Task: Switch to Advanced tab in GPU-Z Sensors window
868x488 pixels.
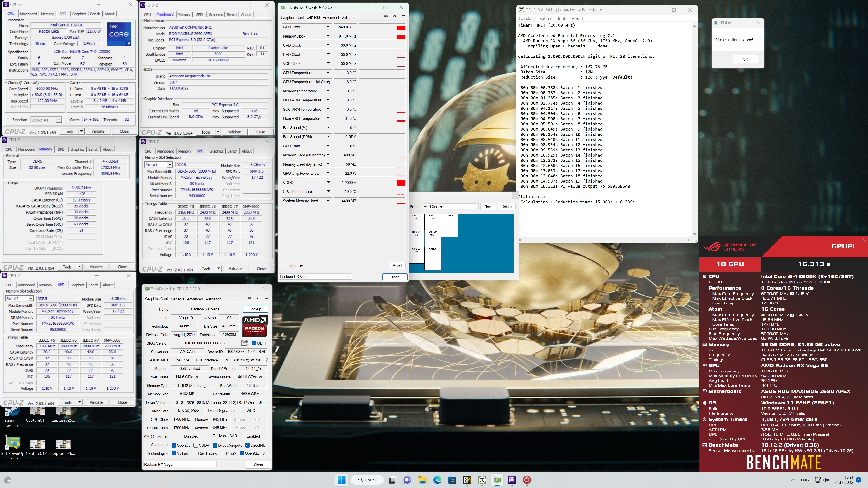Action: (x=330, y=18)
